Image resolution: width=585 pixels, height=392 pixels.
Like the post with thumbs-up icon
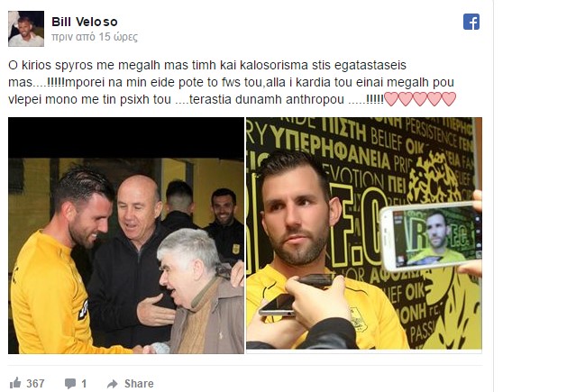15,383
